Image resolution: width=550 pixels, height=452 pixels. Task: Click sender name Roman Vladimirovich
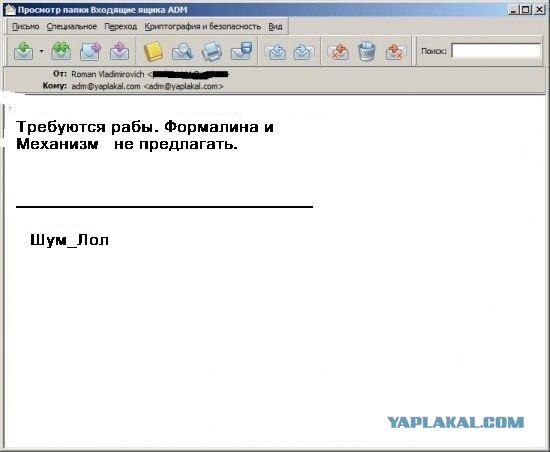[x=107, y=74]
